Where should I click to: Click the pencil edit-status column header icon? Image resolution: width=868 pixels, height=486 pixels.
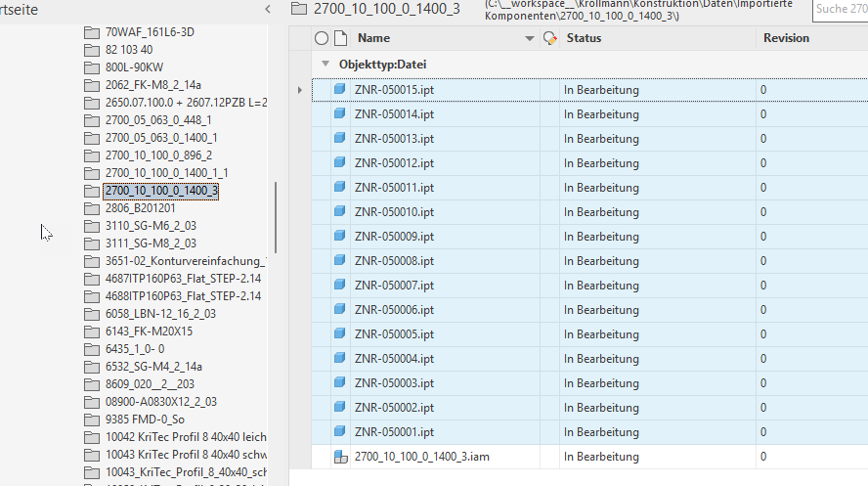pyautogui.click(x=549, y=38)
